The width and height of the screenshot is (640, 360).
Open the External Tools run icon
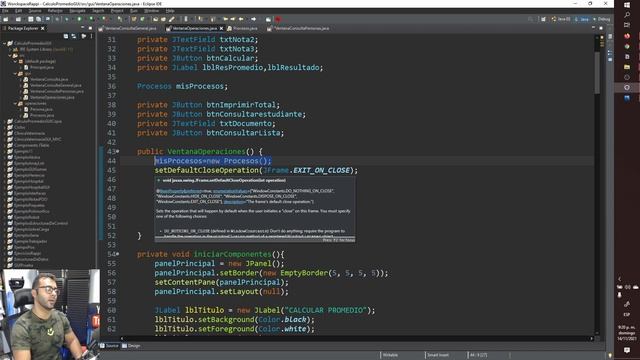104,19
